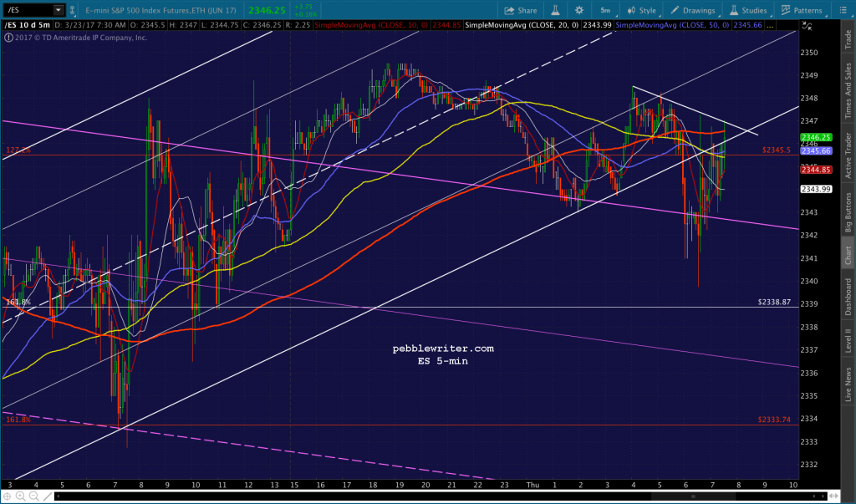Click purple 2345.66 price bubble on axis
Viewport: 856px width, 504px height.
[816, 150]
